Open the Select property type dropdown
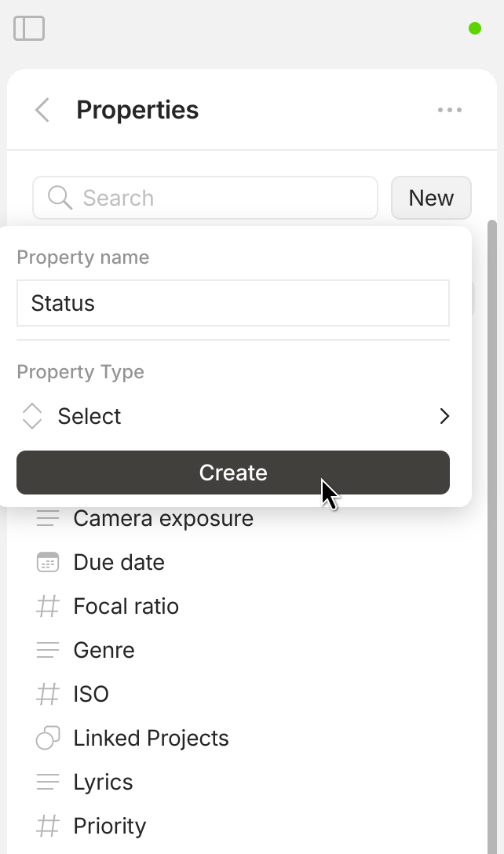The height and width of the screenshot is (854, 504). [x=232, y=416]
